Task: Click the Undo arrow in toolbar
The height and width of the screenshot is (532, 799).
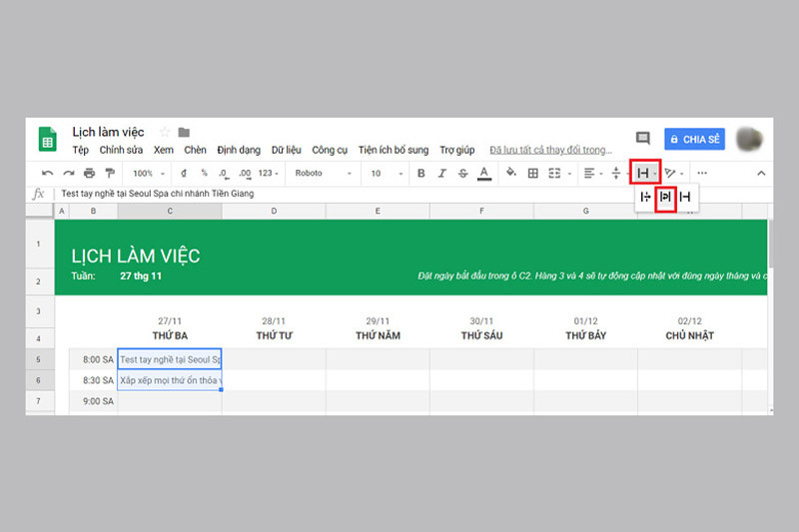Action: pyautogui.click(x=47, y=173)
